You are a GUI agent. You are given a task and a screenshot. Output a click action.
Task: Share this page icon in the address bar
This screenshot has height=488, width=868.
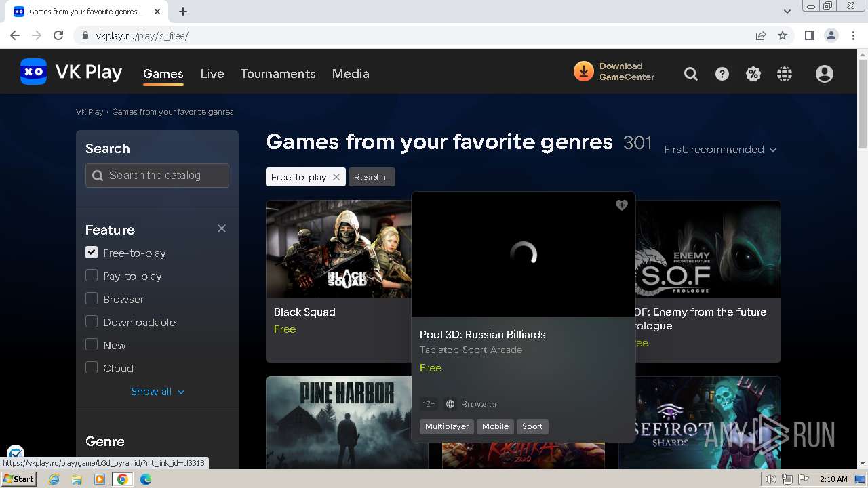(x=761, y=35)
